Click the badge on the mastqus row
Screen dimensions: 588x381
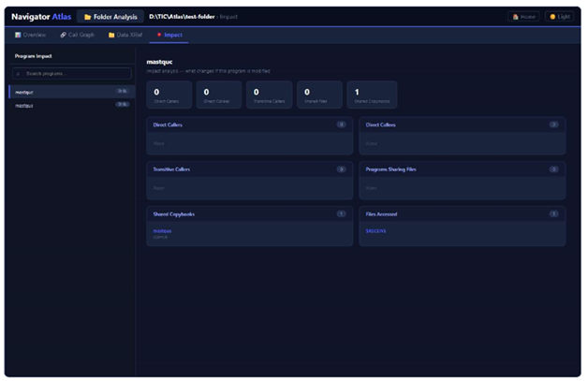click(123, 104)
